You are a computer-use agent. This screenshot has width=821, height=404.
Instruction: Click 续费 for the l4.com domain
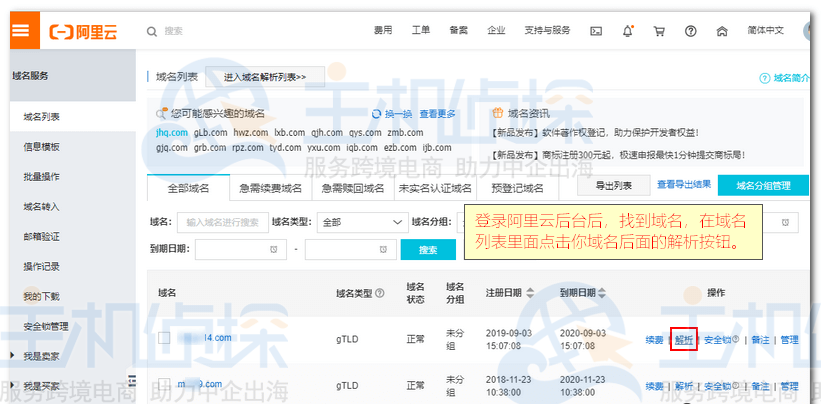coord(654,340)
